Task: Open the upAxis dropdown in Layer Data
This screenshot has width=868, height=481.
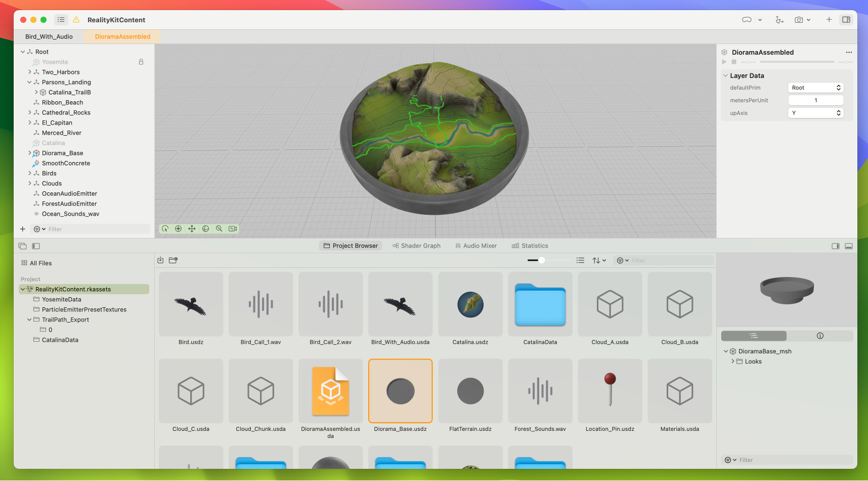Action: (x=815, y=112)
